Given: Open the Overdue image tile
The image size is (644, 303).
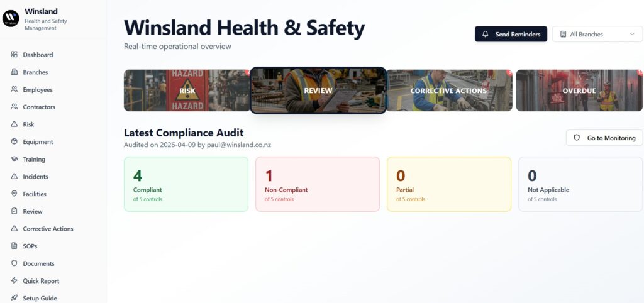Looking at the screenshot, I should click(x=579, y=91).
